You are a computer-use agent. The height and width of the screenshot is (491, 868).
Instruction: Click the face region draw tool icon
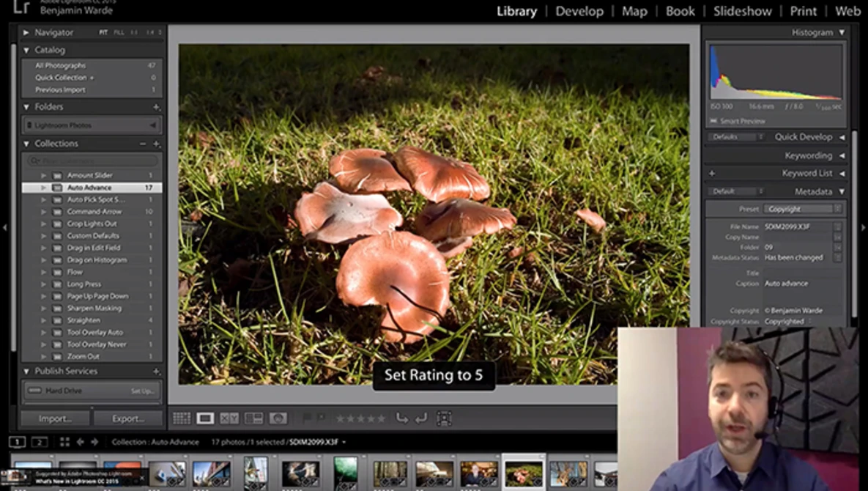click(x=444, y=418)
